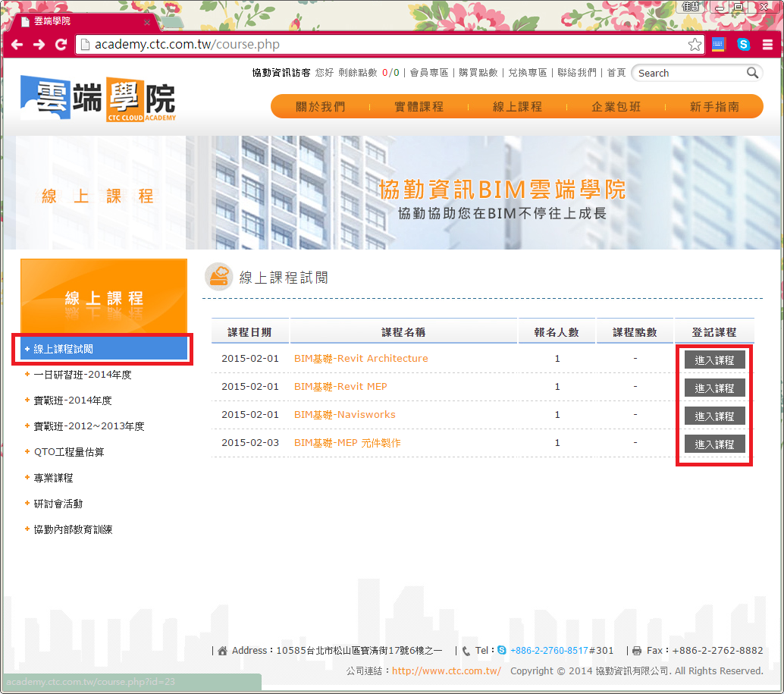This screenshot has width=784, height=694.
Task: Open the 關於我們 navigation menu
Action: click(320, 107)
